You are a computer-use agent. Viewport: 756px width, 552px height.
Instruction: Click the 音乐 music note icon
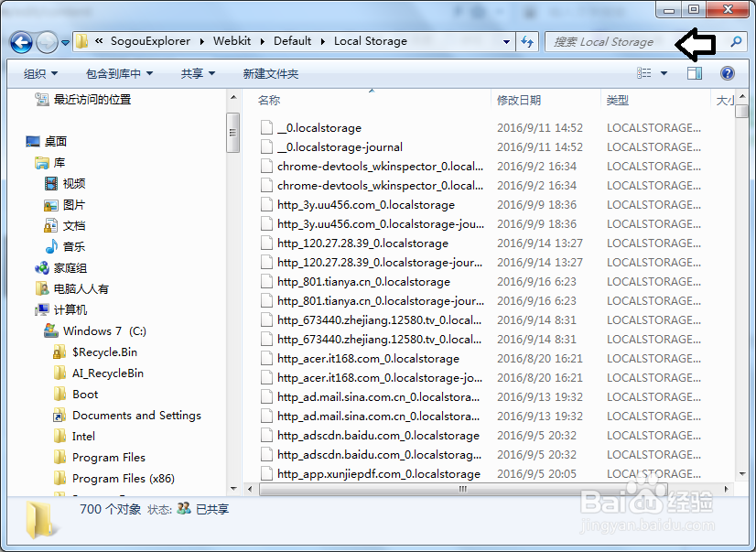pyautogui.click(x=51, y=247)
